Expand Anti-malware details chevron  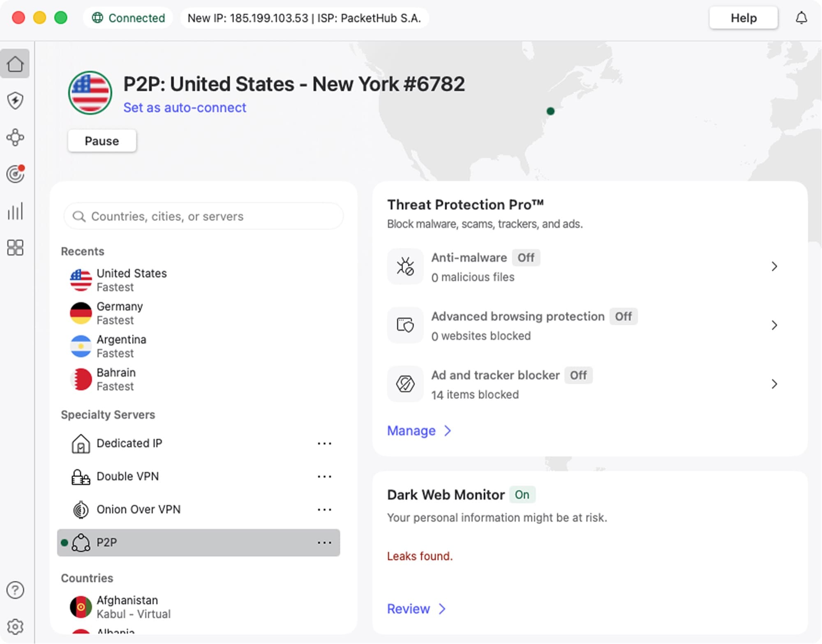774,266
